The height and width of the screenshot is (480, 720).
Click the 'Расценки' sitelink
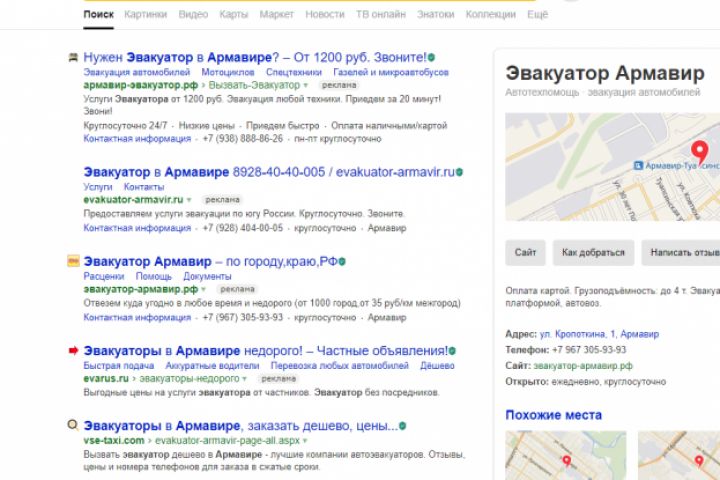(x=104, y=277)
